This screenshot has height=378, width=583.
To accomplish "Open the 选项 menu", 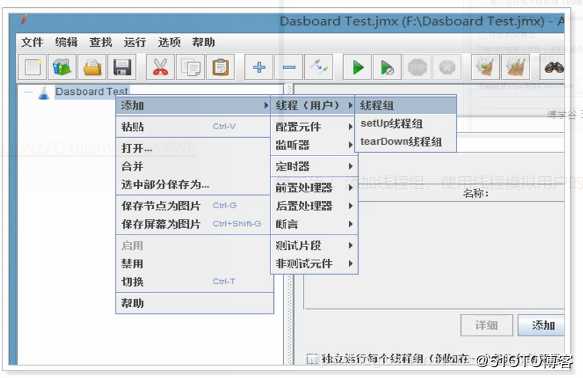I will pos(169,42).
